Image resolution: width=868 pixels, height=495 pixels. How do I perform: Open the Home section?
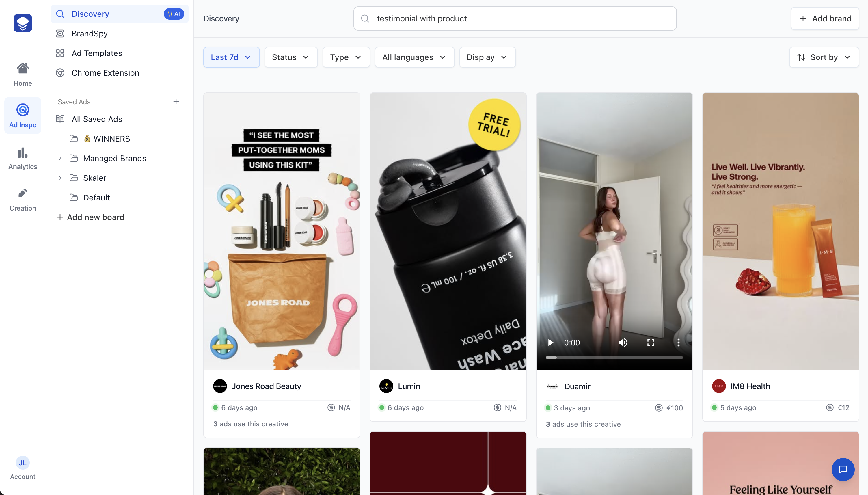point(23,75)
